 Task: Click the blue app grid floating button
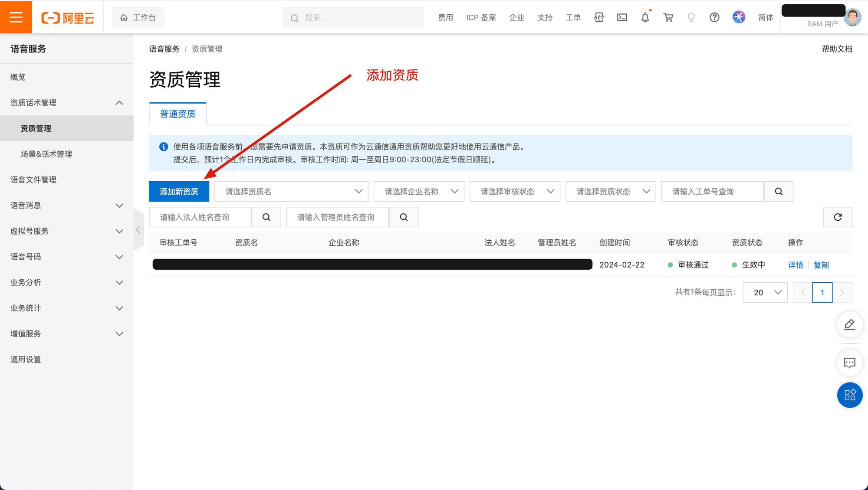[x=849, y=395]
